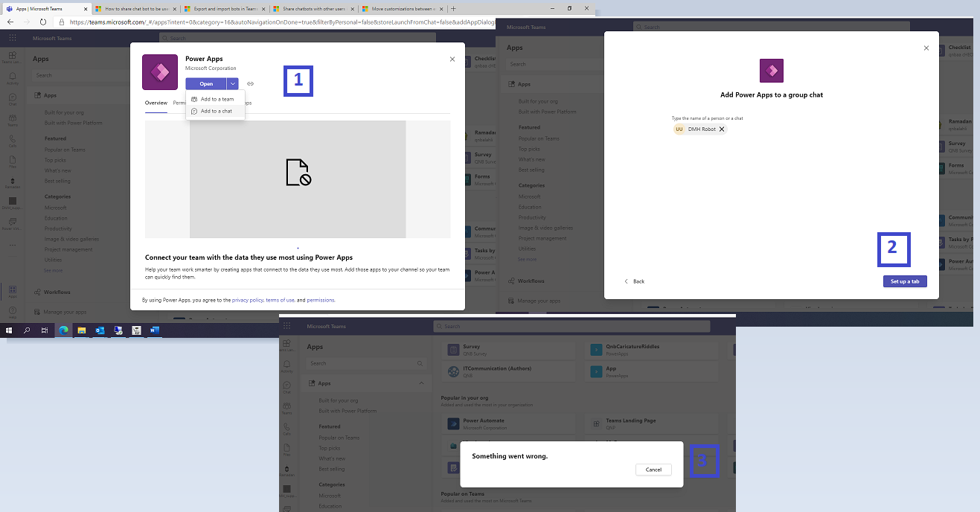Screen dimensions: 980x512
Task: Go Back in group chat dialog
Action: [x=635, y=281]
